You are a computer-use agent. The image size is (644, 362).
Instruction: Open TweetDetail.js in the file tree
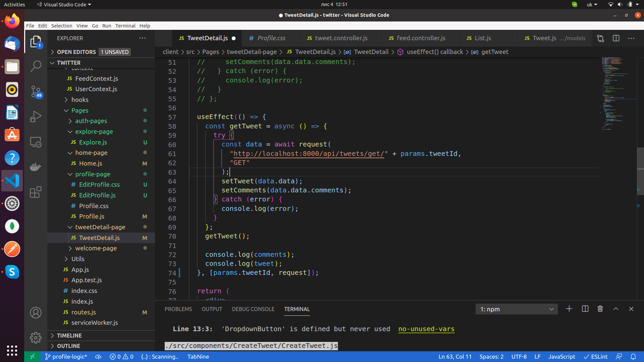pos(101,238)
